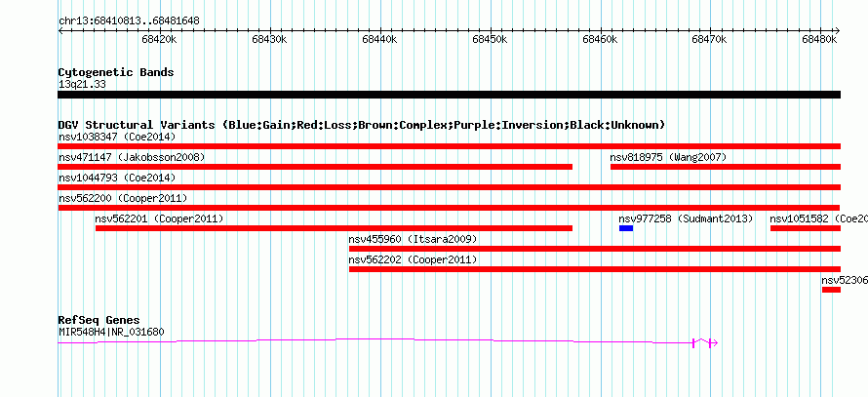Click the 68480k ruler tick label

coord(819,39)
